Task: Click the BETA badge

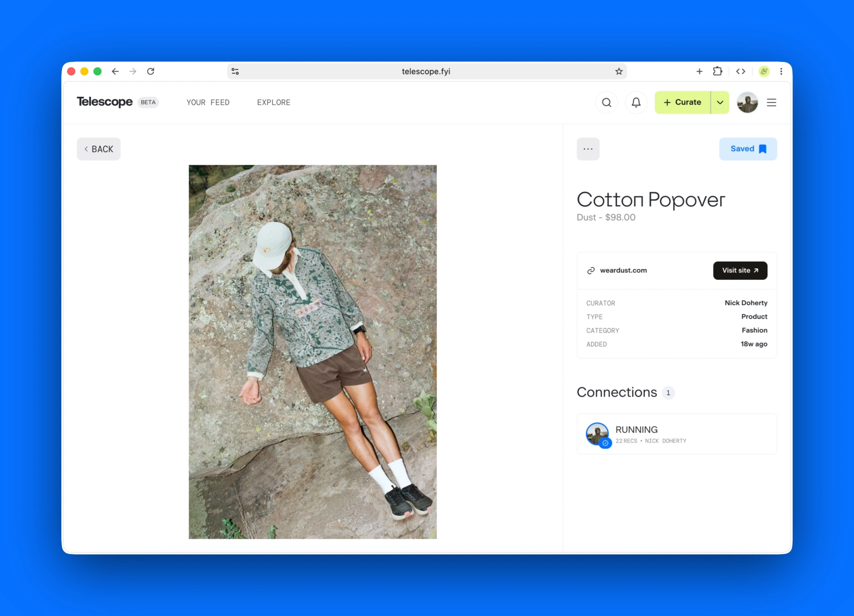Action: [x=148, y=103]
